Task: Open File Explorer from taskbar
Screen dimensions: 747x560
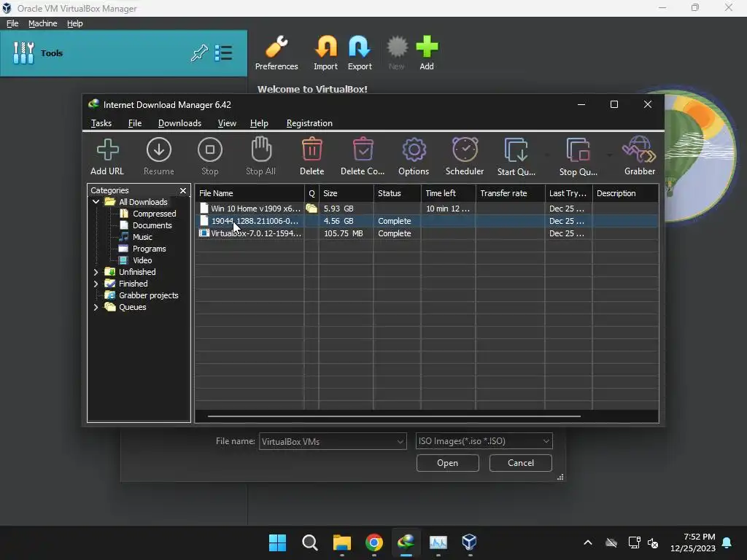Action: [x=342, y=542]
